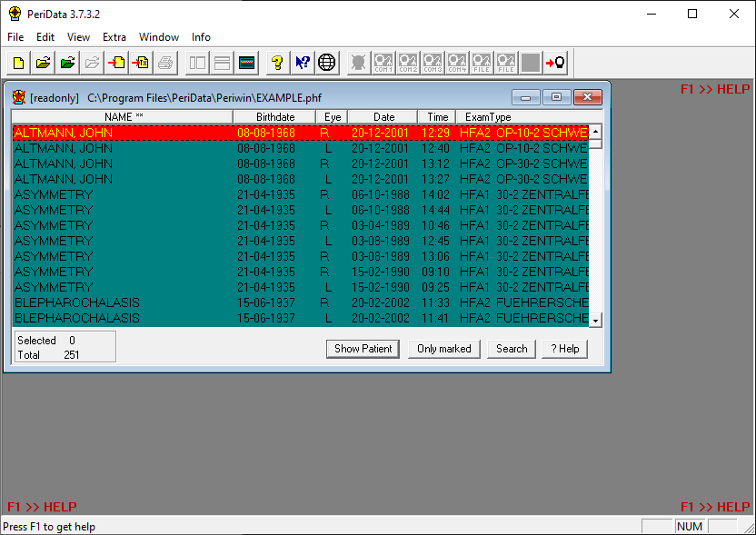Image resolution: width=756 pixels, height=535 pixels.
Task: Click the patient list scroll up arrow
Action: pyautogui.click(x=596, y=132)
